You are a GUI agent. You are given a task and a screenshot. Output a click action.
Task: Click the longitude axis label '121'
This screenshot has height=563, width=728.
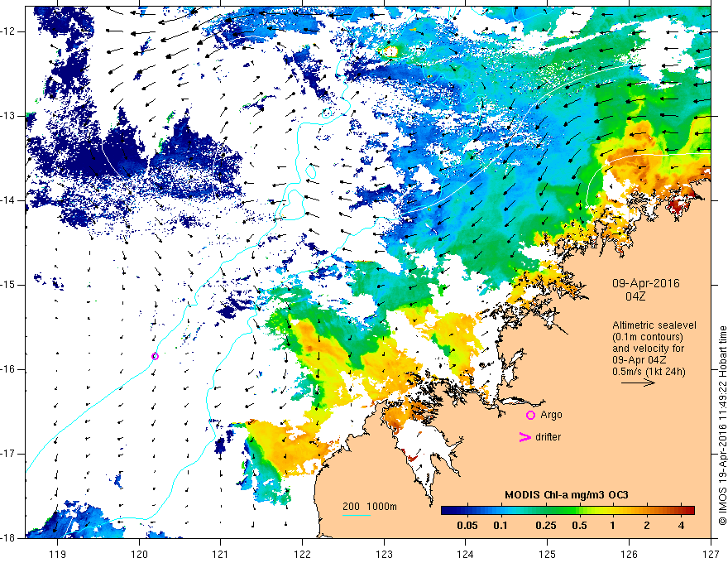click(221, 554)
